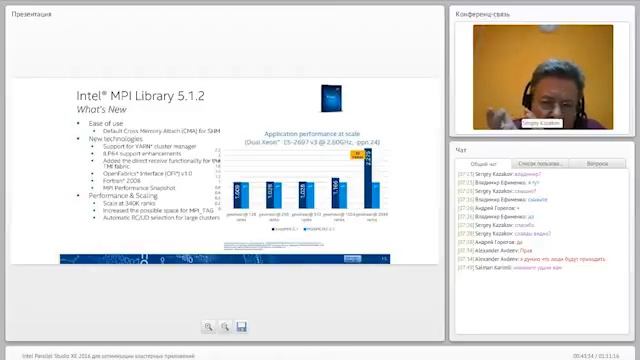Click the Sergey Kazakov name label on video
This screenshot has height=360, width=640.
[x=542, y=123]
